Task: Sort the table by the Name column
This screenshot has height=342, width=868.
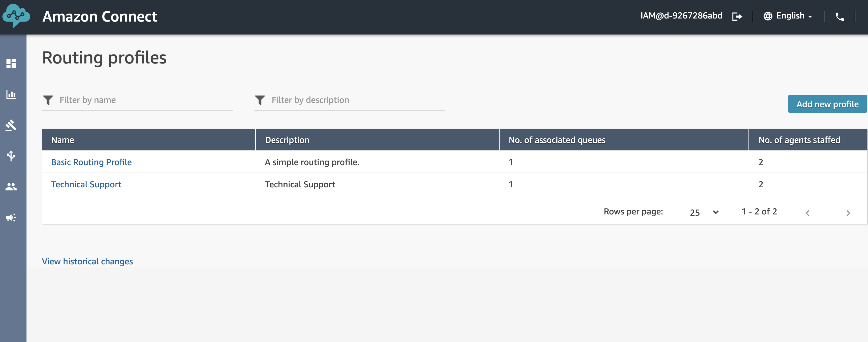Action: [x=62, y=140]
